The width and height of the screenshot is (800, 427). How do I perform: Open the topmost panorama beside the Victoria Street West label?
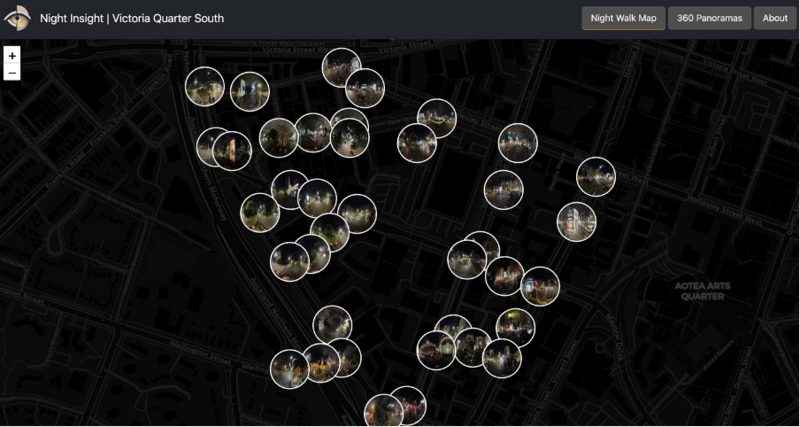[x=341, y=68]
